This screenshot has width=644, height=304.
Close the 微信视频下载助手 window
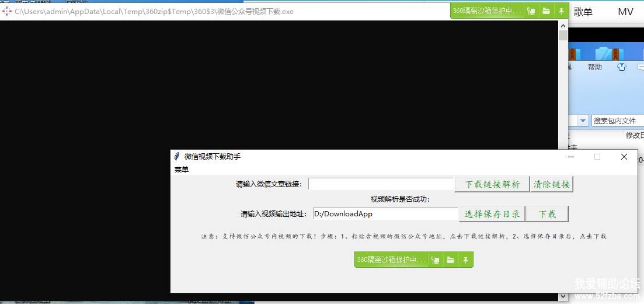tap(624, 156)
